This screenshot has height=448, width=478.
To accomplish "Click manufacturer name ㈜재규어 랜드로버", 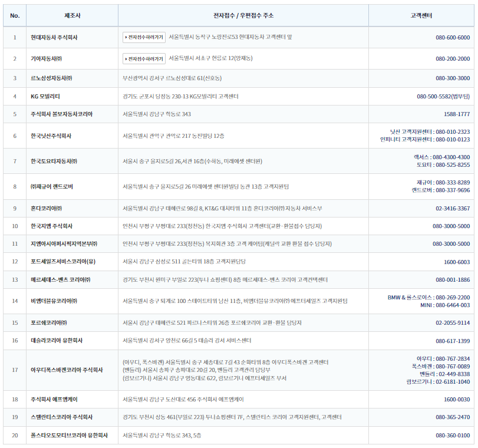I will 51,187.
